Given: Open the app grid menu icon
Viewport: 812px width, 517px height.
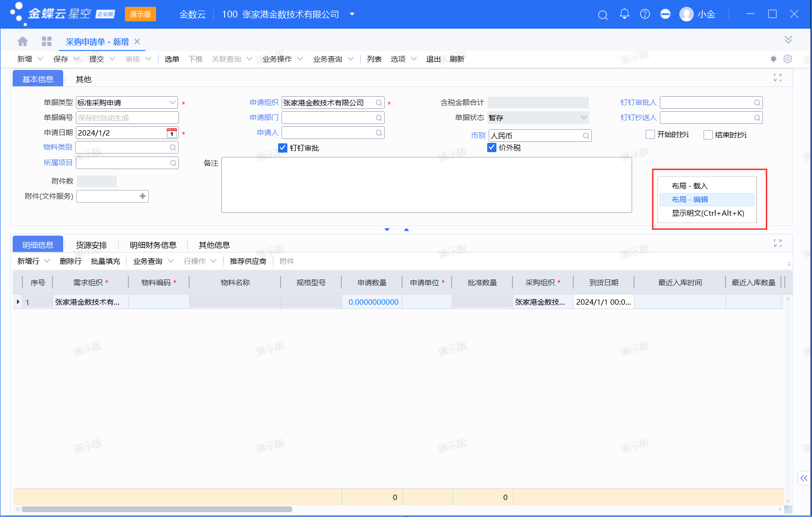Looking at the screenshot, I should click(x=47, y=41).
